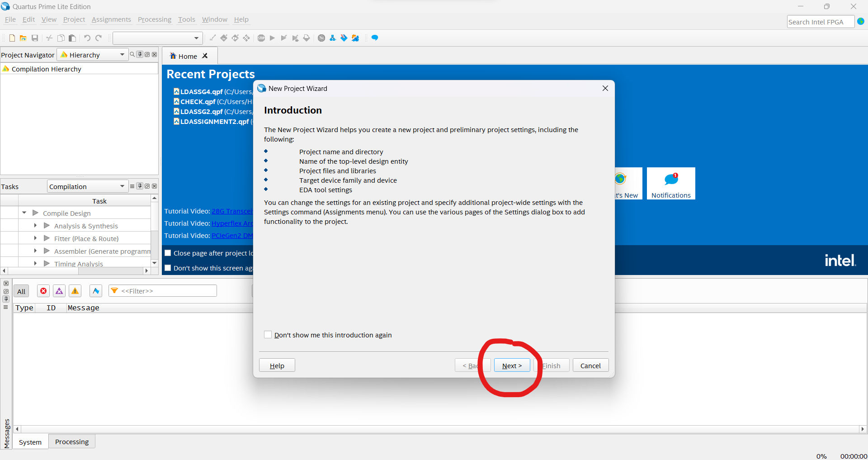This screenshot has height=460, width=868.
Task: Collapse the Compile Design task
Action: point(24,213)
